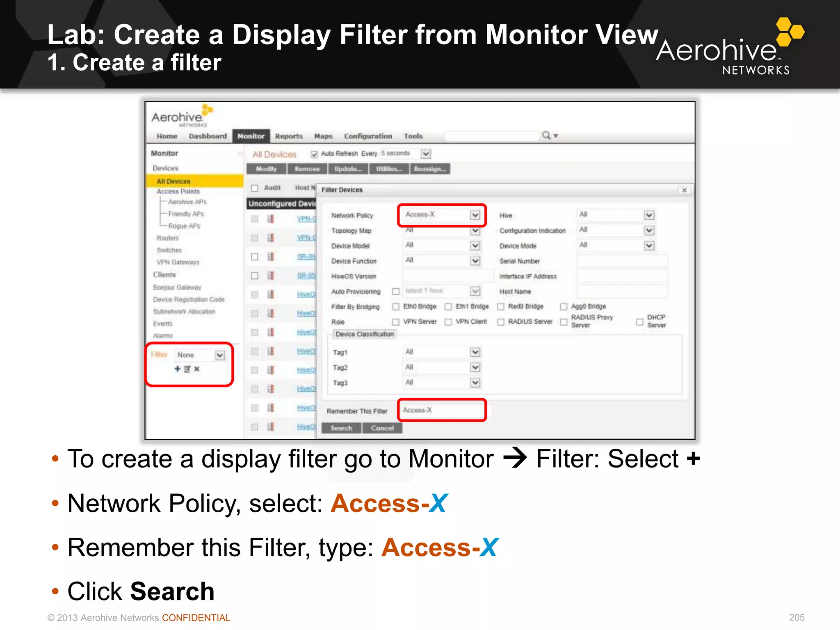The width and height of the screenshot is (840, 630).
Task: Enable the Auto Provisioning checkbox
Action: [396, 292]
